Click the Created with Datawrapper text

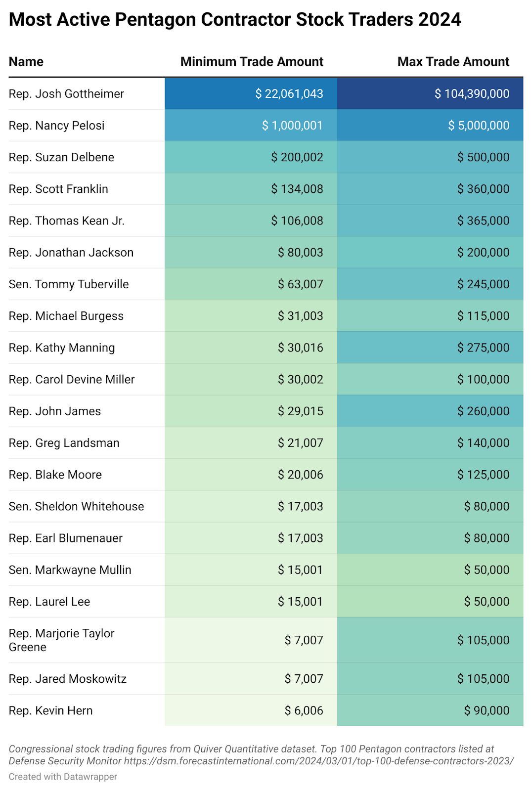(63, 777)
